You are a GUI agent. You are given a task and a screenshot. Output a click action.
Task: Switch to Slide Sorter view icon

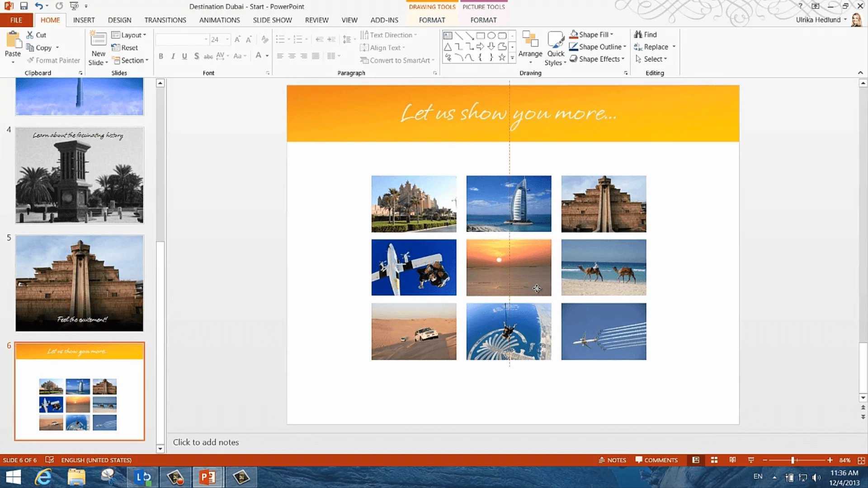click(714, 460)
